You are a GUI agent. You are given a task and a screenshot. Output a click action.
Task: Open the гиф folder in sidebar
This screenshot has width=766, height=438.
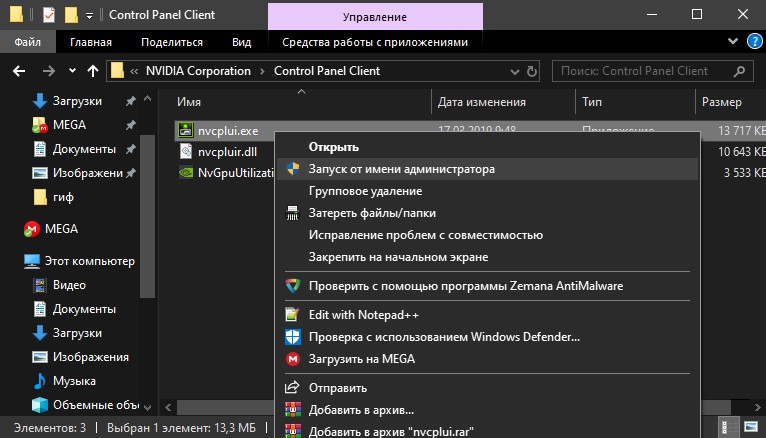click(63, 197)
